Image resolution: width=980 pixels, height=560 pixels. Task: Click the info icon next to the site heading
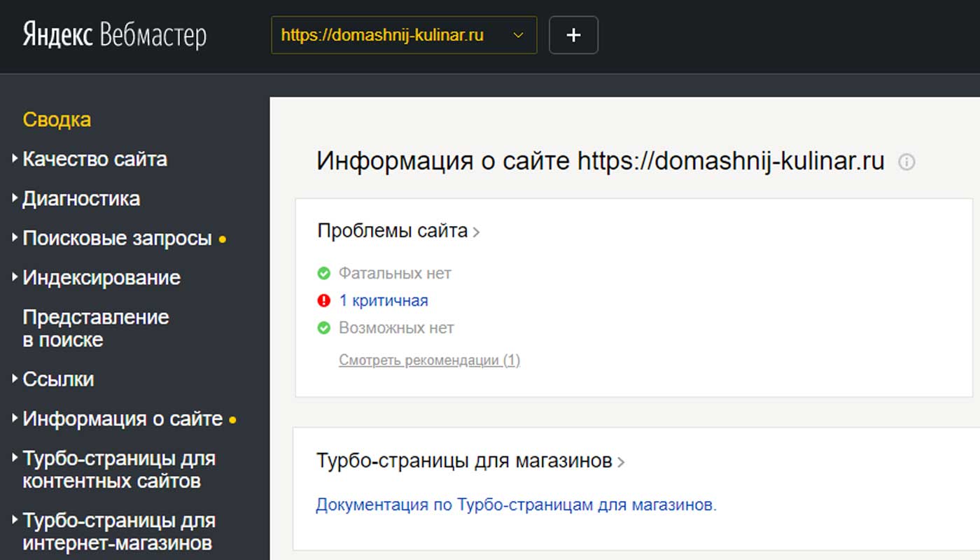pos(906,162)
